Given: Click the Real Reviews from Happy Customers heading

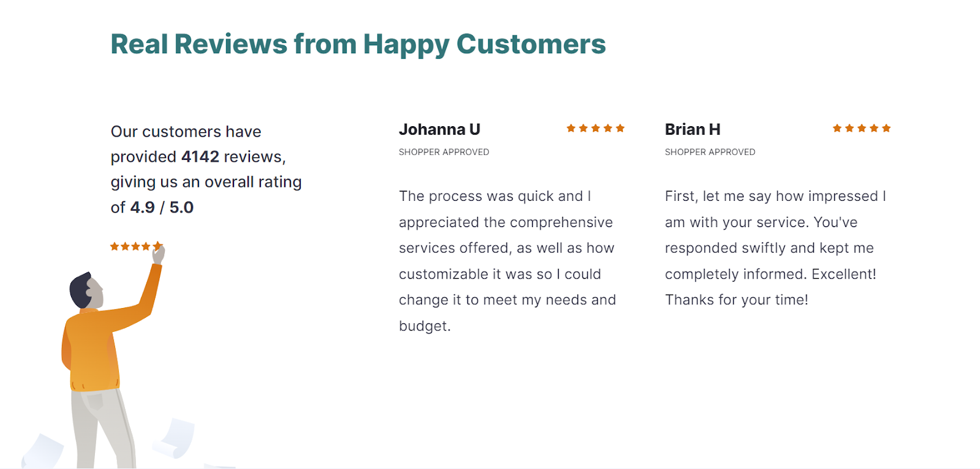Looking at the screenshot, I should coord(358,44).
